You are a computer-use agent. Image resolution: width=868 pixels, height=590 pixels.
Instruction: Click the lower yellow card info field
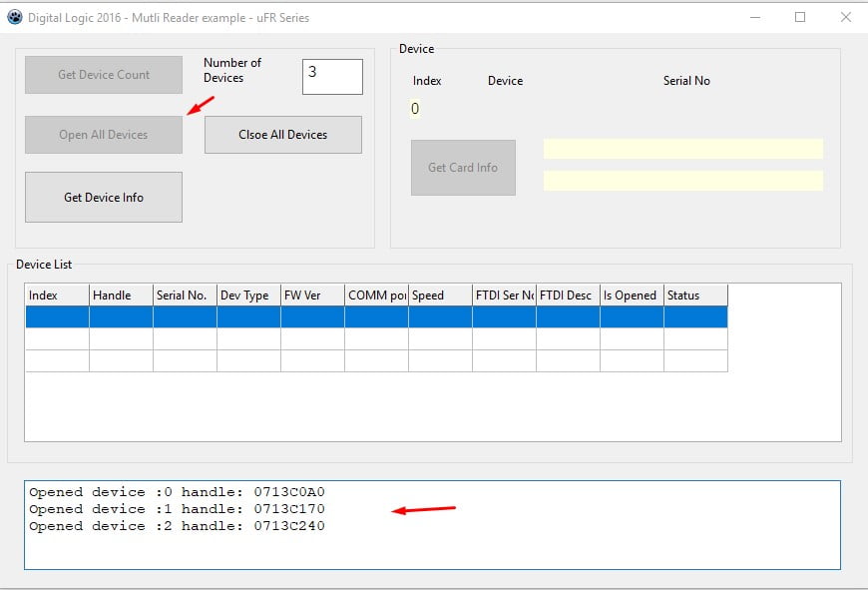(x=682, y=181)
